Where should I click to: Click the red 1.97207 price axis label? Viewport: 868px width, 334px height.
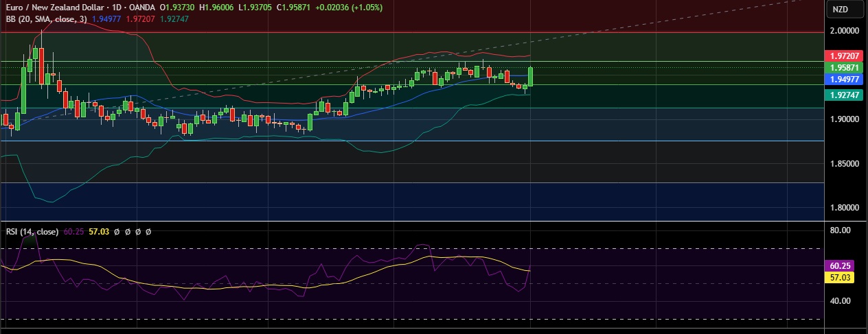click(x=845, y=56)
